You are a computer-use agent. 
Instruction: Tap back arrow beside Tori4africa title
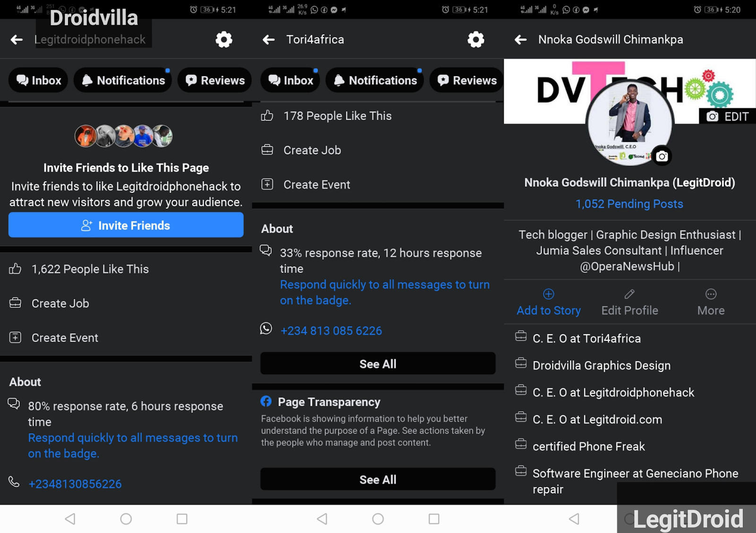pos(269,40)
